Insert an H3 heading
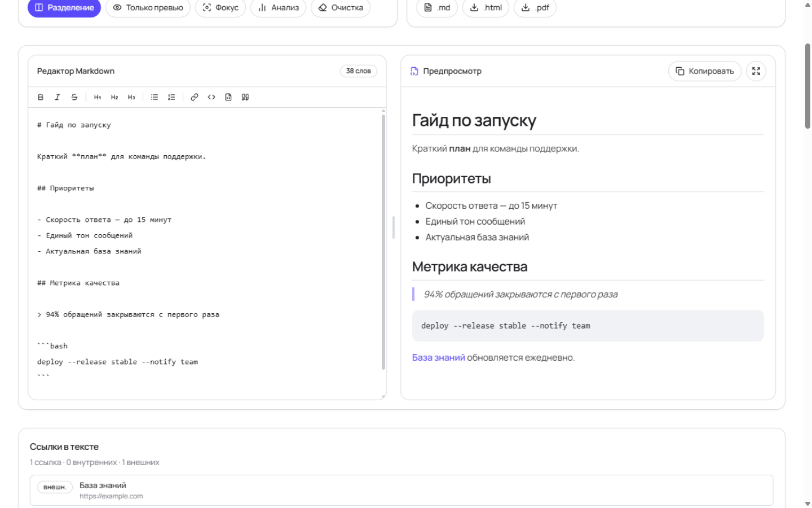Screen dimensions: 812x508 tap(131, 97)
